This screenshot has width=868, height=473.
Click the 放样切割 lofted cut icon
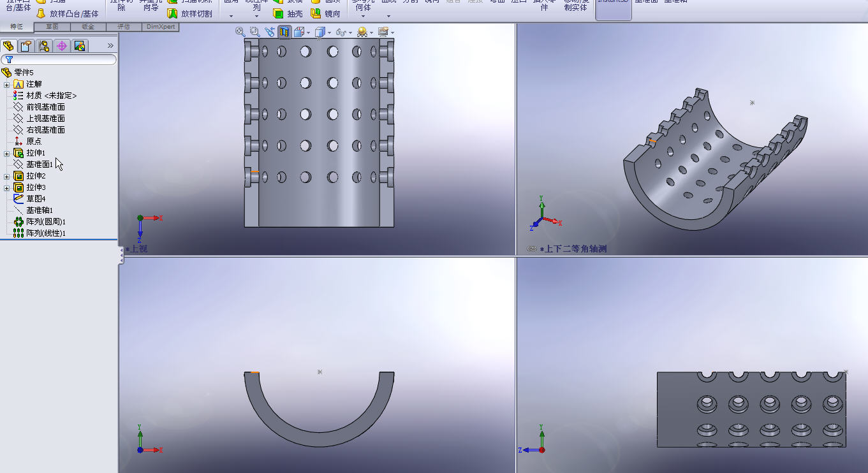[172, 13]
